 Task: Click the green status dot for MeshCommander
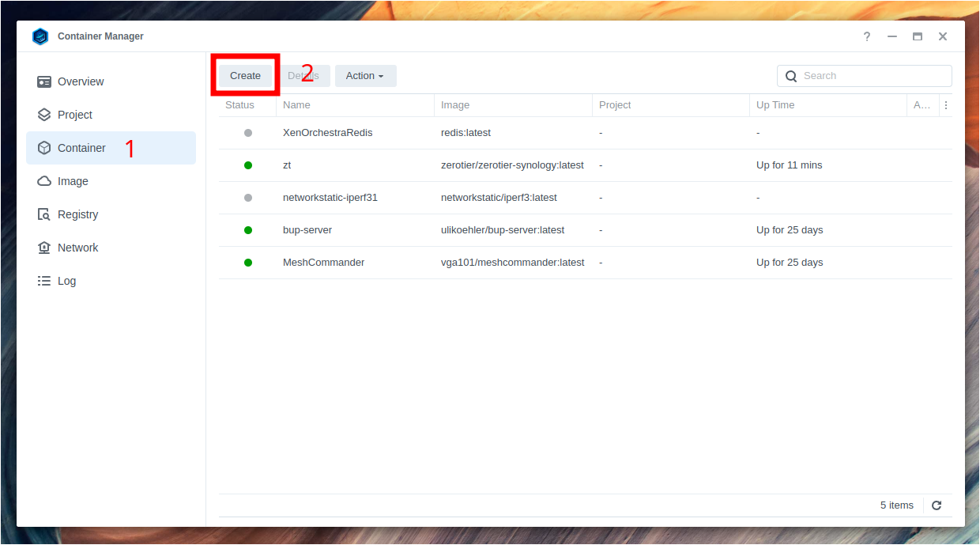(x=248, y=263)
